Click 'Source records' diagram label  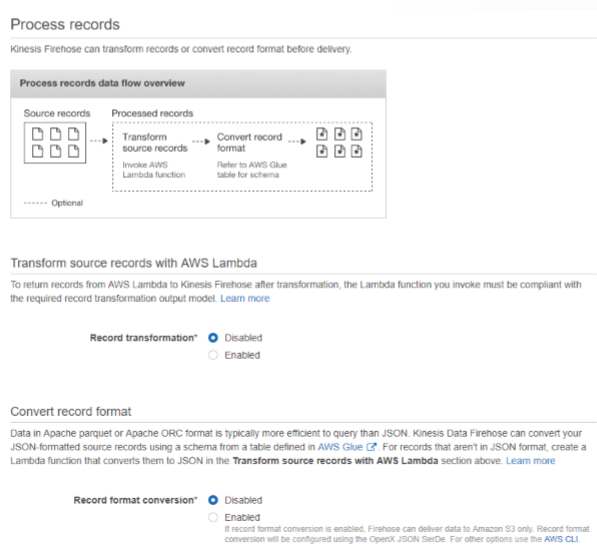click(57, 113)
